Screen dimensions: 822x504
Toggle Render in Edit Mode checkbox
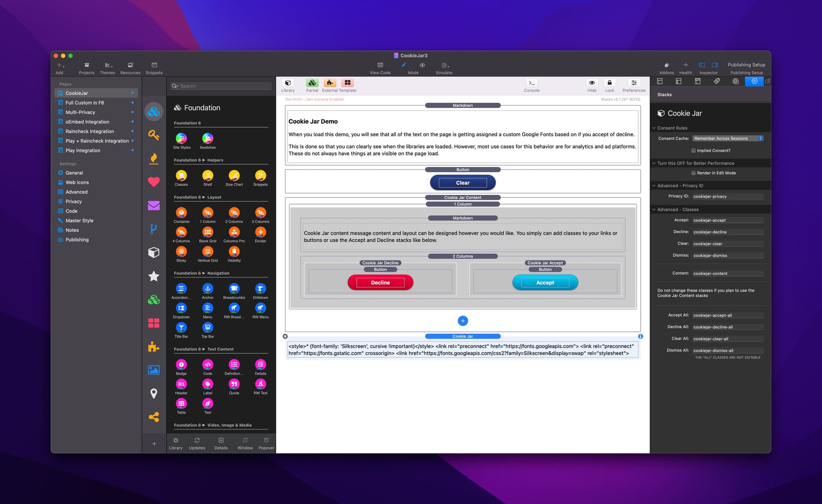[694, 173]
